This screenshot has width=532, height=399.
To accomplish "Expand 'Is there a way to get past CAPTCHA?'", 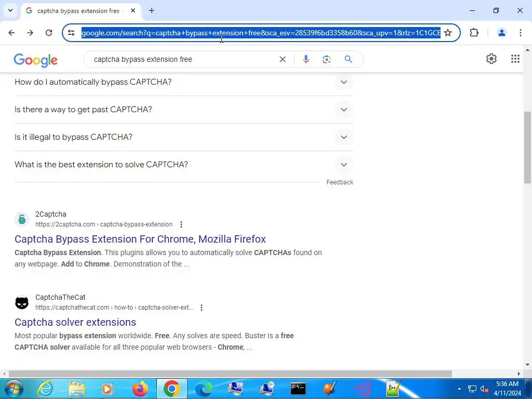I will tap(183, 110).
